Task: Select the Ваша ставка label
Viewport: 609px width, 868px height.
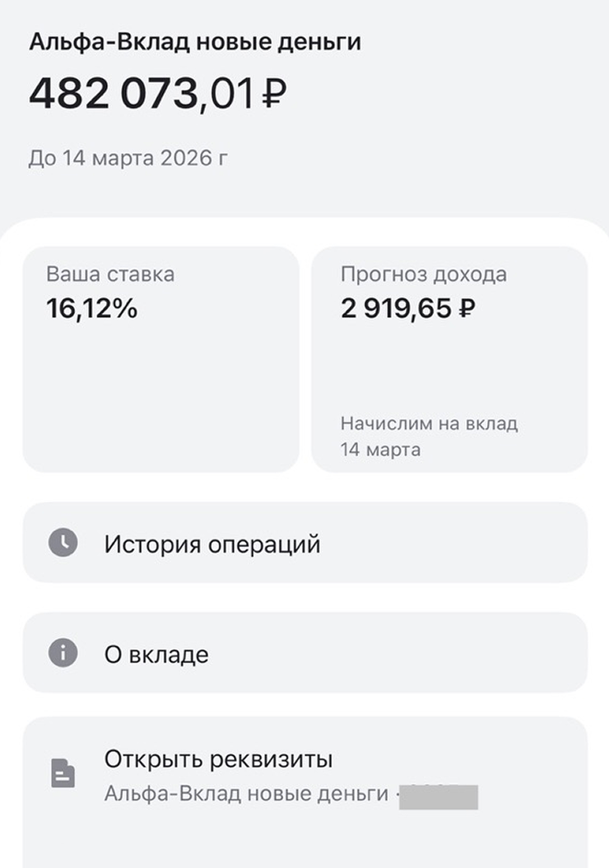Action: coord(110,274)
